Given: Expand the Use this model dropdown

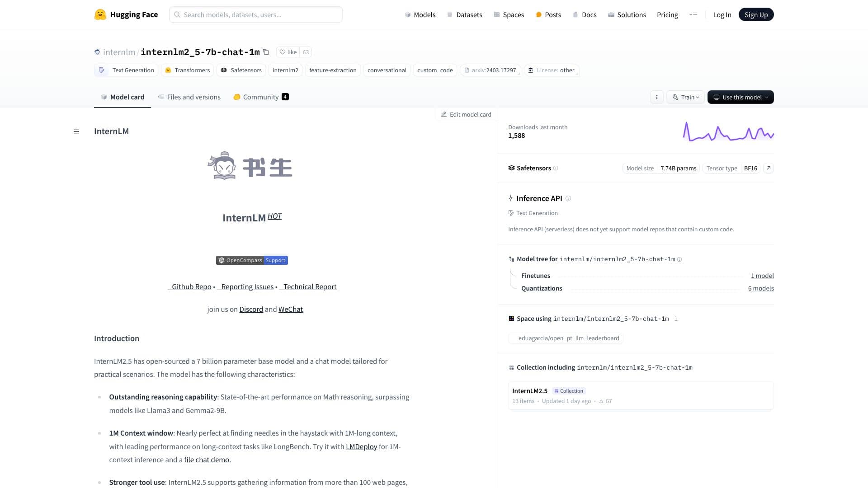Looking at the screenshot, I should click(740, 97).
